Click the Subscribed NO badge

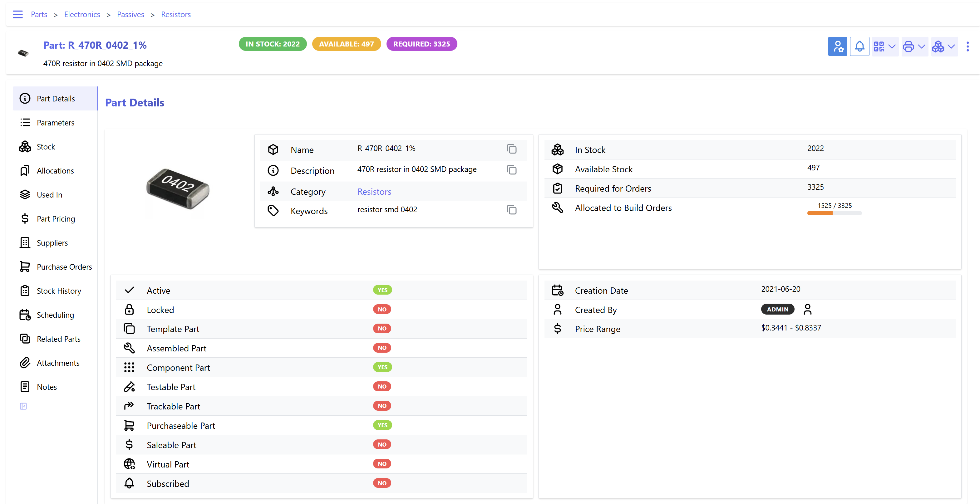point(382,483)
